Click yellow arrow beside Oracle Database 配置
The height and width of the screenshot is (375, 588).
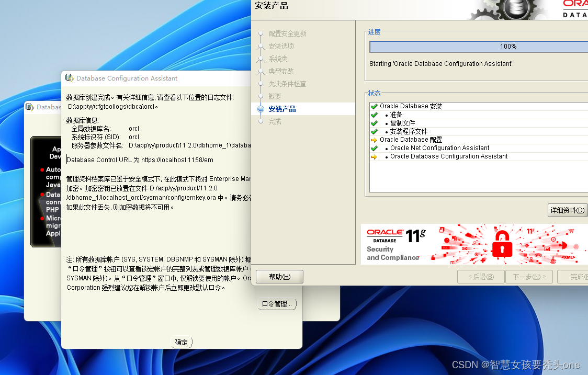tap(374, 140)
